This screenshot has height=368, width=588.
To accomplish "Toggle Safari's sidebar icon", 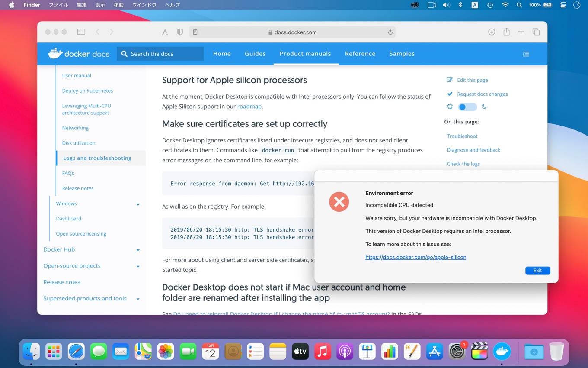I will click(x=81, y=32).
